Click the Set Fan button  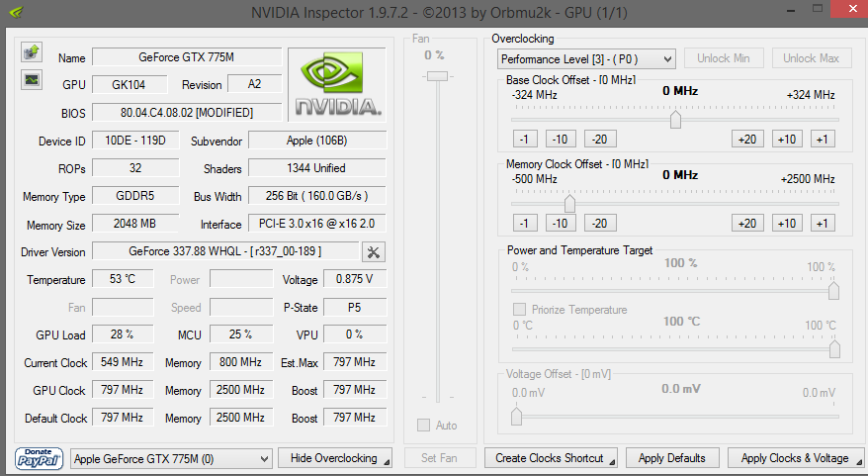tap(440, 458)
